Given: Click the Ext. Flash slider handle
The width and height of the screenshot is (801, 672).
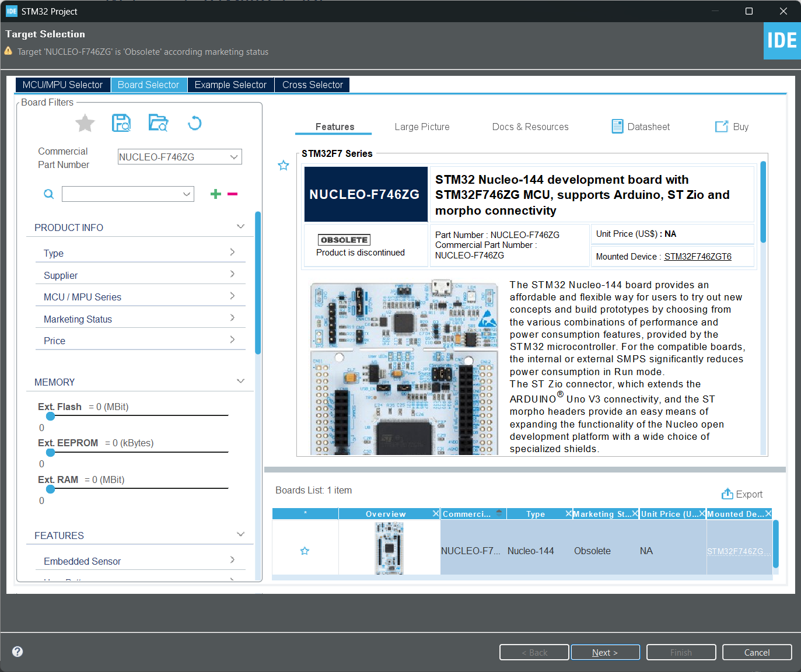Looking at the screenshot, I should tap(51, 416).
